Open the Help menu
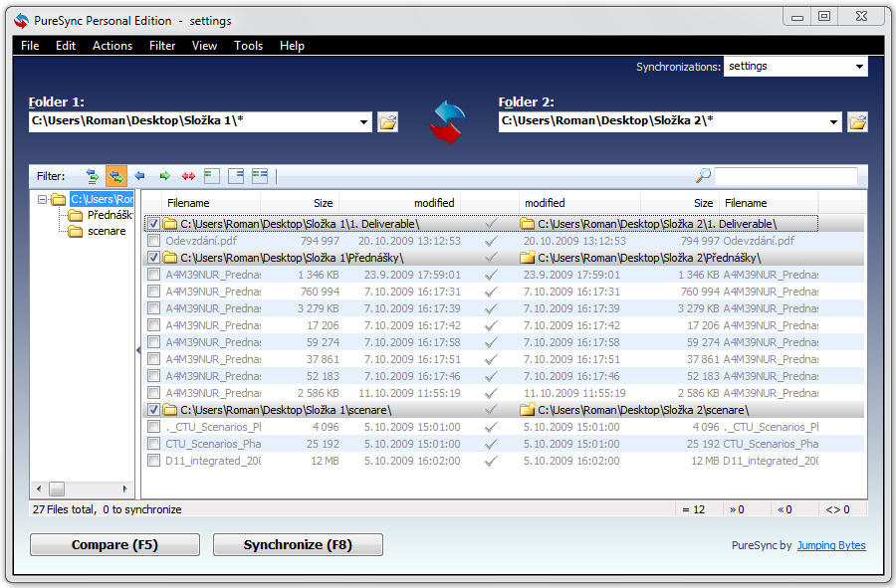The width and height of the screenshot is (896, 588). 292,46
